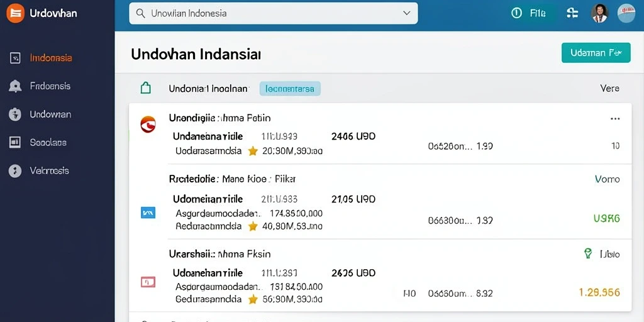This screenshot has width=644, height=322.
Task: Open the Urandigiia first row title
Action: [219, 118]
